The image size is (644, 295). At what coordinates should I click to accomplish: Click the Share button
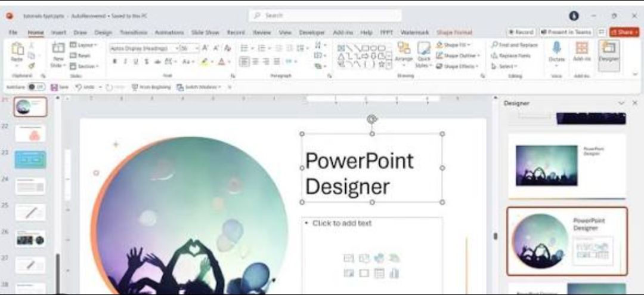[625, 32]
